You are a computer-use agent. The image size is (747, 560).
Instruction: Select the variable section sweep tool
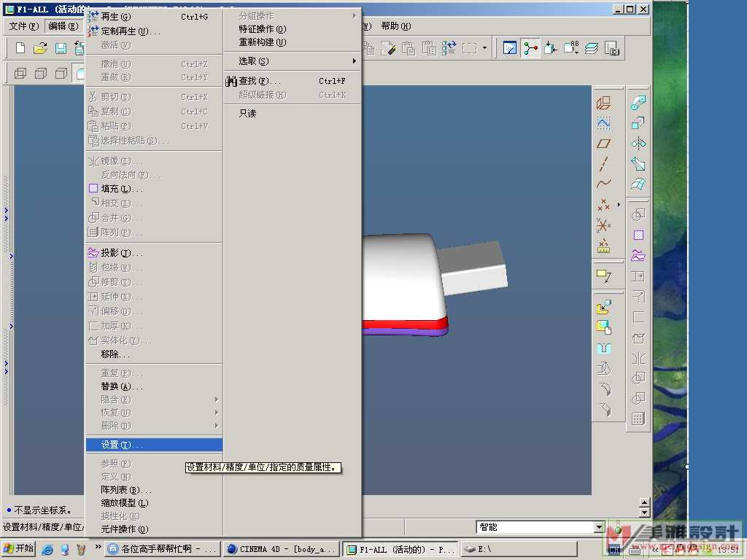tap(638, 163)
